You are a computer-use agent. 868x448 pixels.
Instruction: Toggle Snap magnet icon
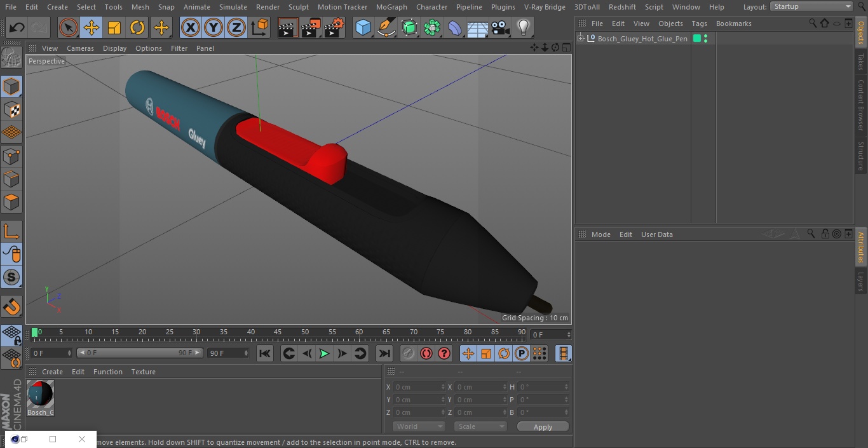coord(11,307)
